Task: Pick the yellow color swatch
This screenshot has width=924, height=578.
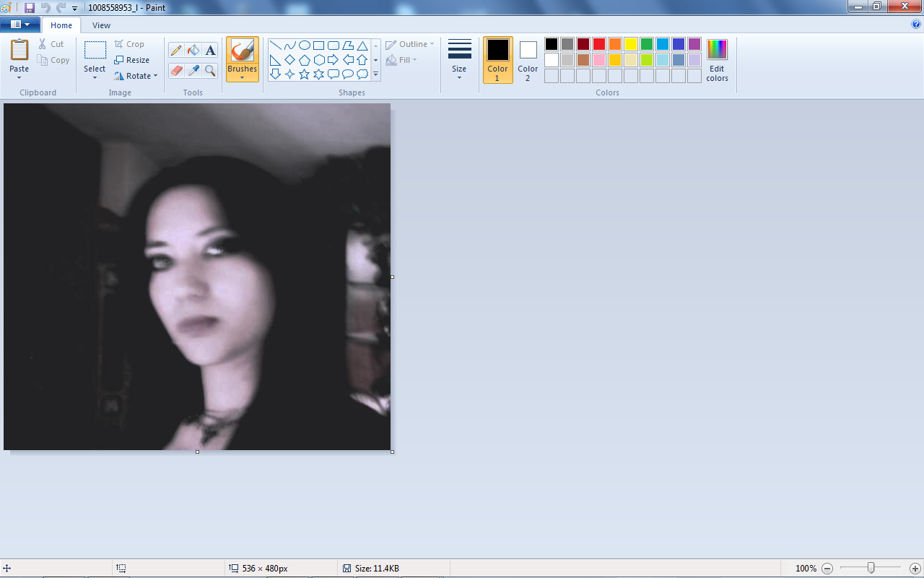Action: tap(631, 44)
